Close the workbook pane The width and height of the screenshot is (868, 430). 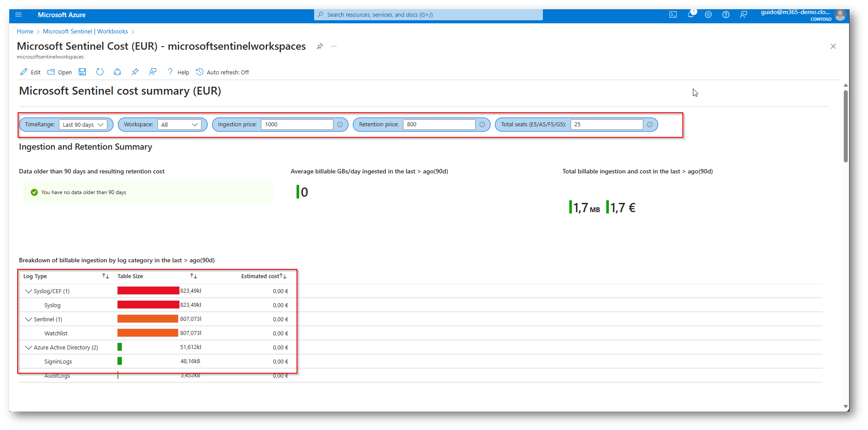833,46
